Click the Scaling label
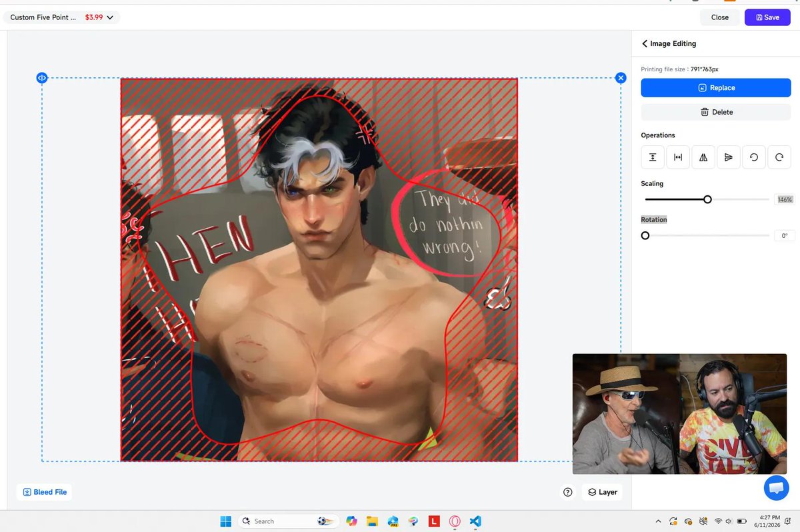This screenshot has height=532, width=800. coord(652,183)
